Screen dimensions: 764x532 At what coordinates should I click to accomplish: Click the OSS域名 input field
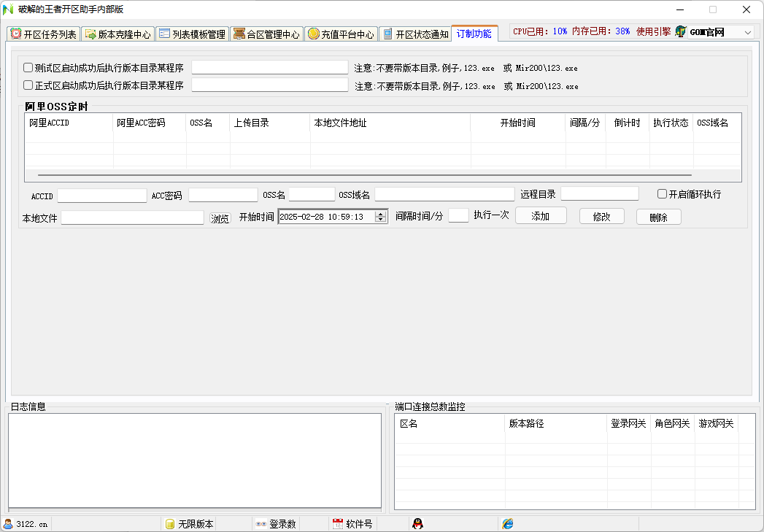coord(444,194)
